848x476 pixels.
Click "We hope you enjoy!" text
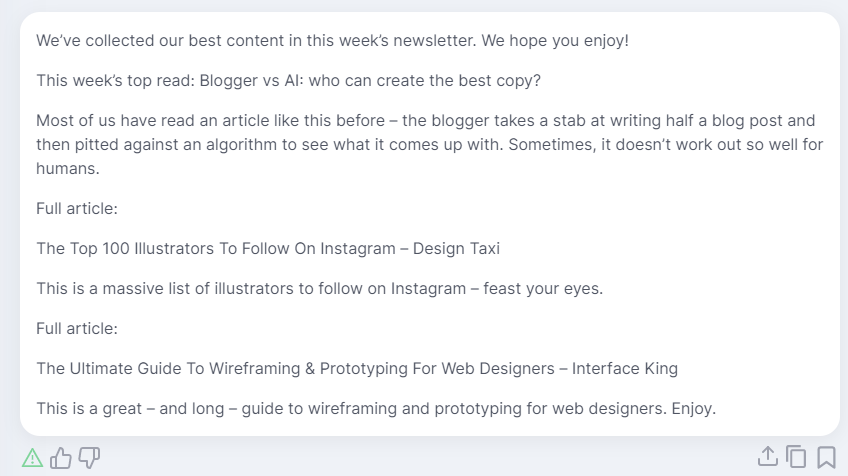coord(555,41)
